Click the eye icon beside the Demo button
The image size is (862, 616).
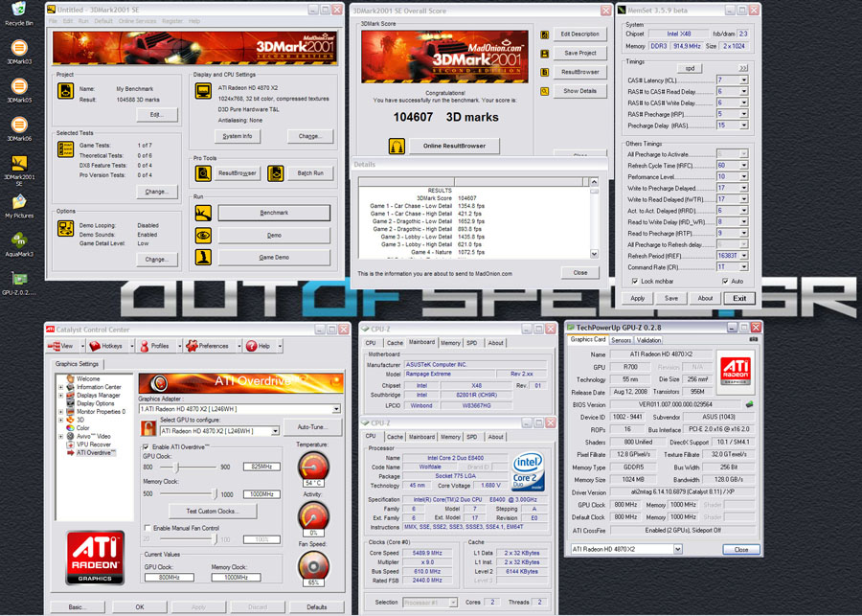pyautogui.click(x=203, y=236)
